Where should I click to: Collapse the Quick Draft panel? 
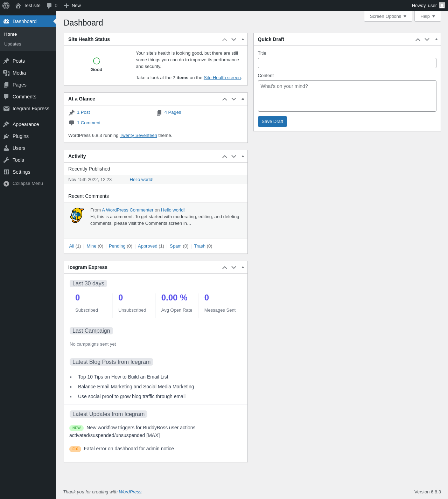coord(436,40)
